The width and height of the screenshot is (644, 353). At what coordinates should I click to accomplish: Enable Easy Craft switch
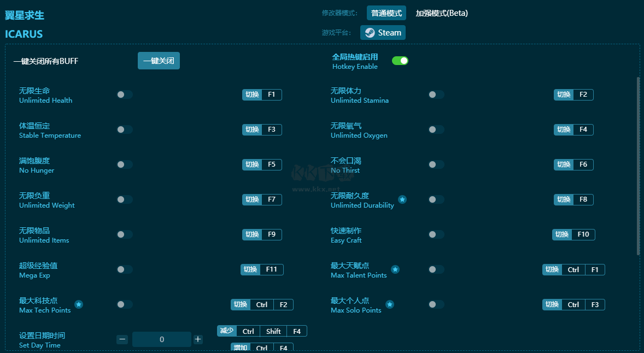click(x=436, y=234)
